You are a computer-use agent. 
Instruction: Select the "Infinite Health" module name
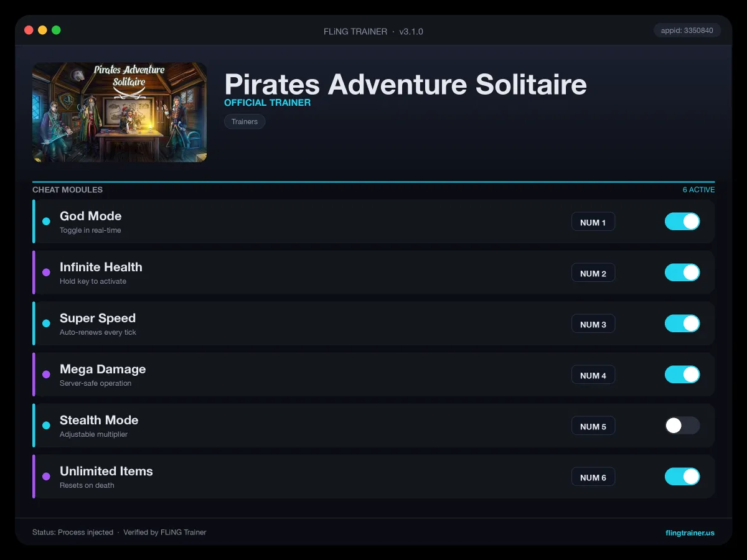[x=101, y=267]
